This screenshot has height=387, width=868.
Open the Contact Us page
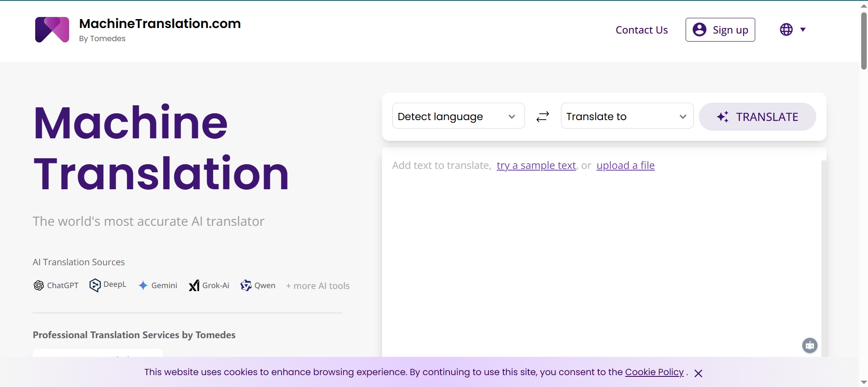pyautogui.click(x=641, y=30)
